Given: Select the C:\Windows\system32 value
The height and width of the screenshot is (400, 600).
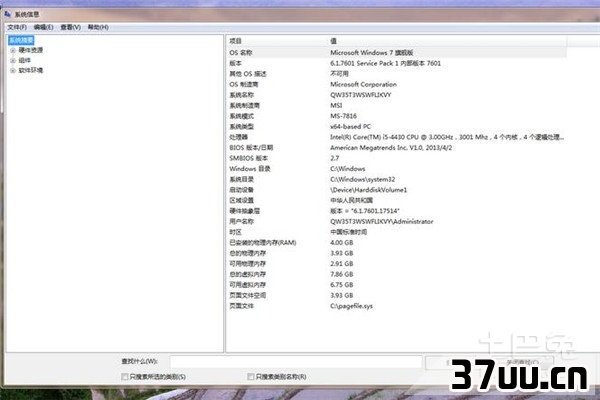Looking at the screenshot, I should [x=362, y=179].
